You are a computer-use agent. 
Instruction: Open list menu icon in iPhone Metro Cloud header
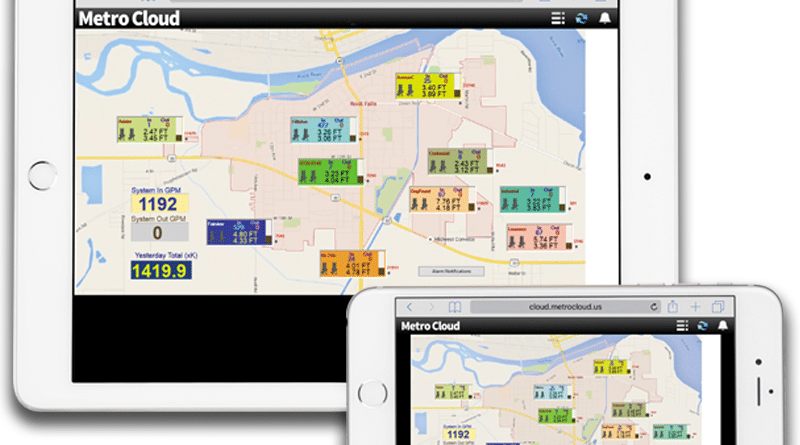click(682, 326)
